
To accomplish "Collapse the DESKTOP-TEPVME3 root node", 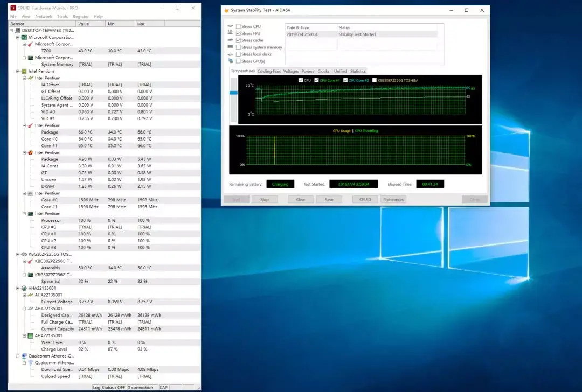I will click(11, 30).
